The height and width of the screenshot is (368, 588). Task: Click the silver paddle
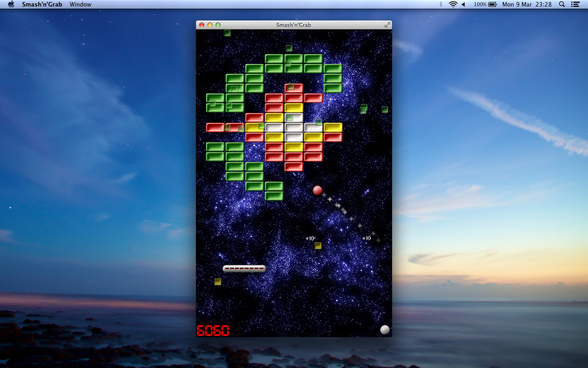point(244,269)
